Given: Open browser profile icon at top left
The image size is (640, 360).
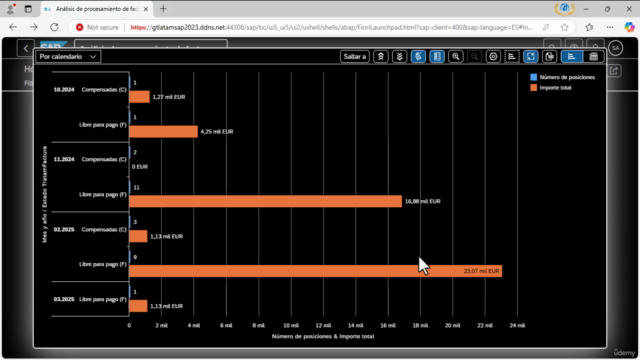Looking at the screenshot, I should (10, 9).
